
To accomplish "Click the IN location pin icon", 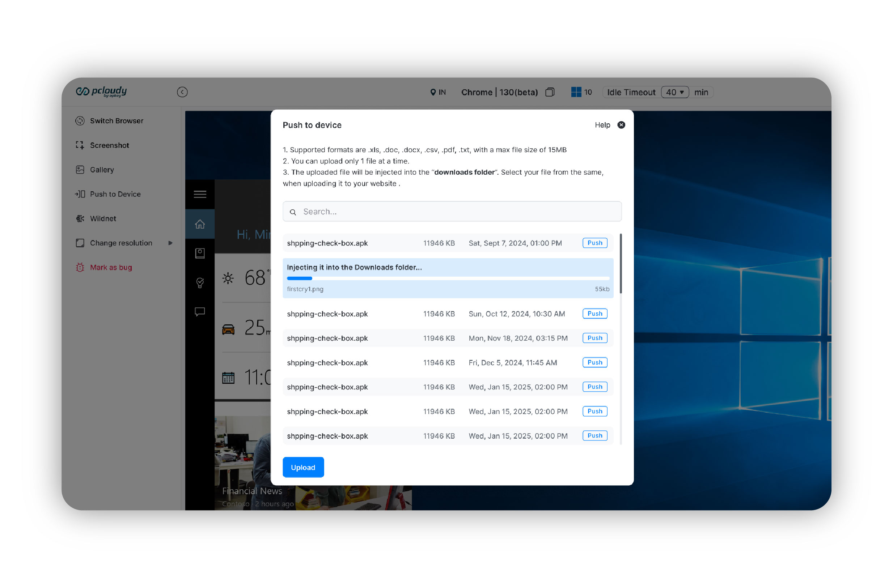I will (433, 92).
